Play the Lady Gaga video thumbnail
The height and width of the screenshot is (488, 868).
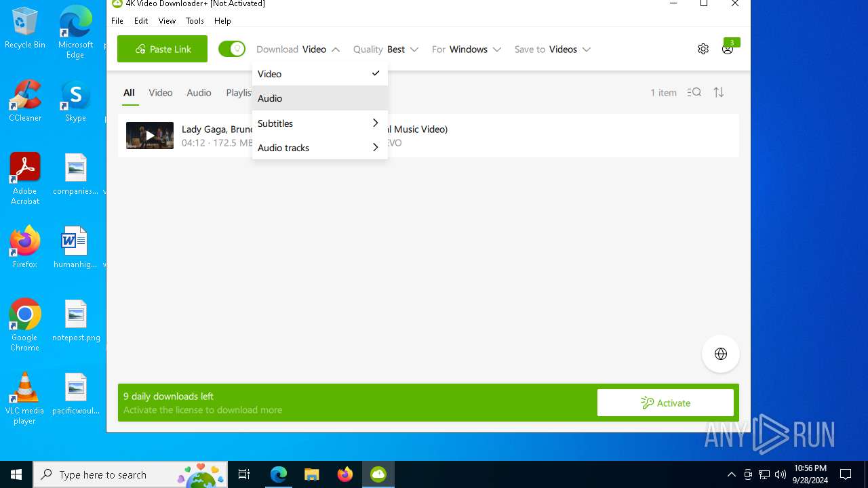[150, 136]
